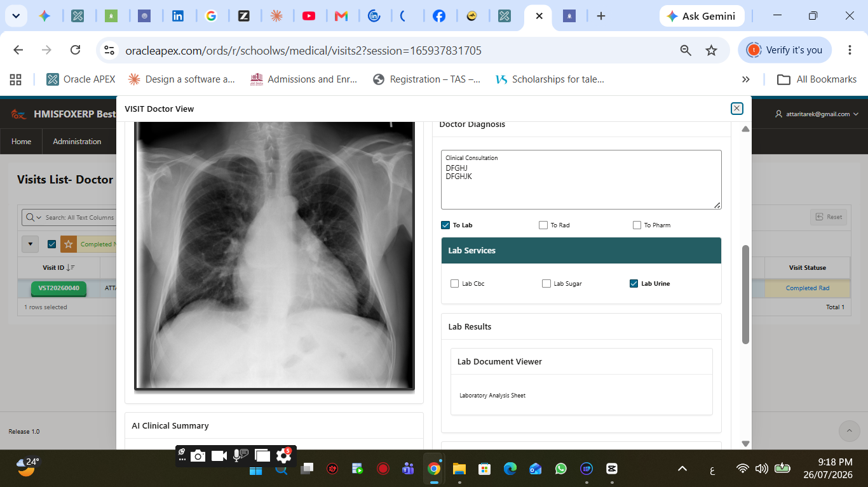Sort by the Visit ID column header
The image size is (868, 487).
tap(58, 268)
